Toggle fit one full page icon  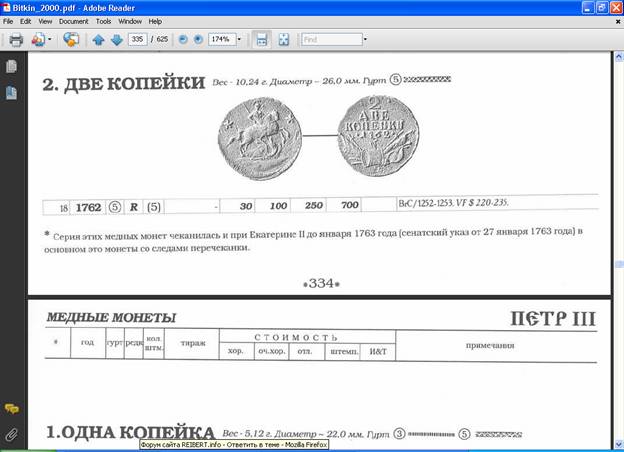tap(284, 39)
